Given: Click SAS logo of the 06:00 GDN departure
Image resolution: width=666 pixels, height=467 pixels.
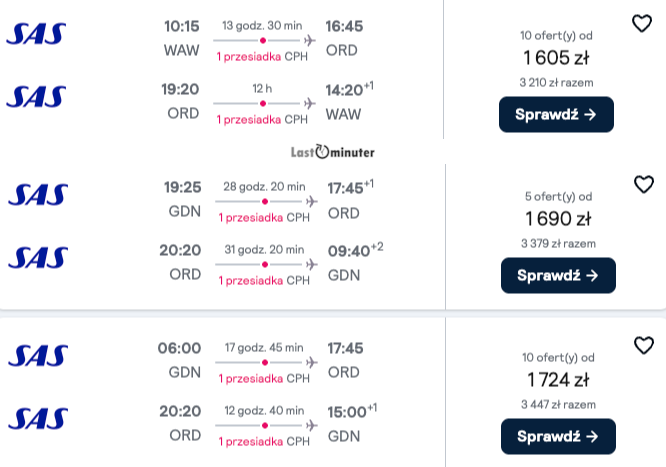Looking at the screenshot, I should coord(38,356).
